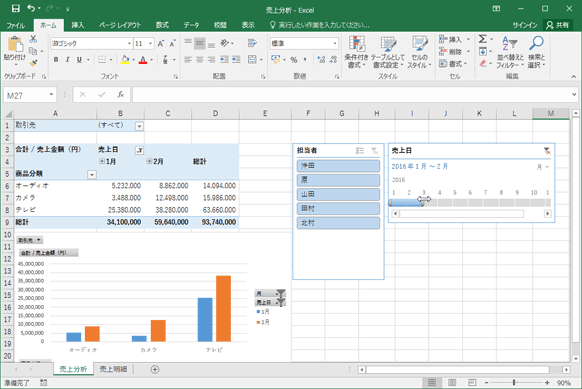Open the Name Box dropdown arrow

coord(51,95)
